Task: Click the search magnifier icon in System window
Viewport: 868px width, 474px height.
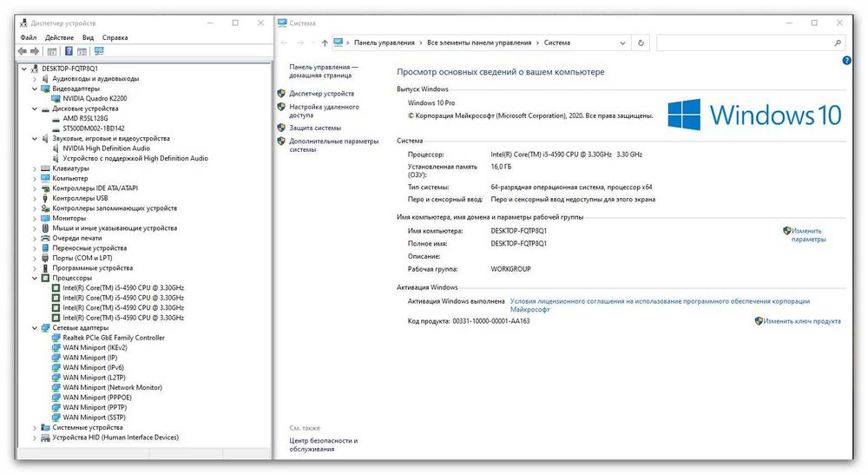Action: (x=838, y=43)
